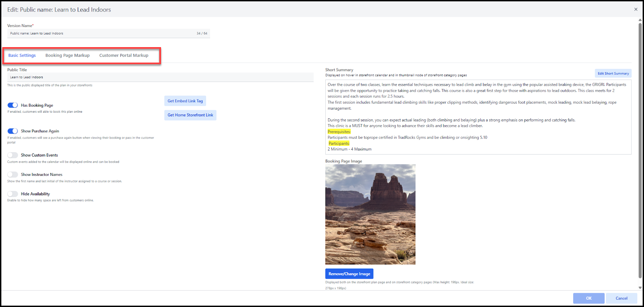This screenshot has height=307, width=644.
Task: Enable the Show Instructor Names toggle
Action: [x=13, y=174]
